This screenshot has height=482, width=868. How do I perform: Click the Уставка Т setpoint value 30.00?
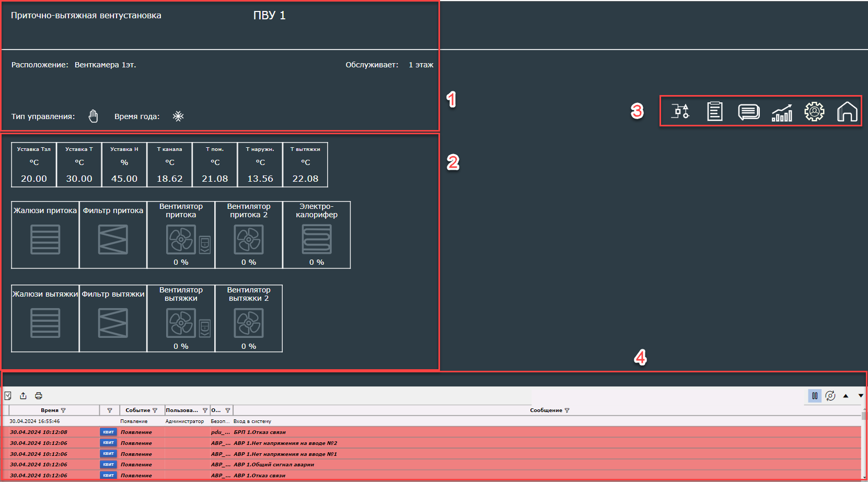79,179
